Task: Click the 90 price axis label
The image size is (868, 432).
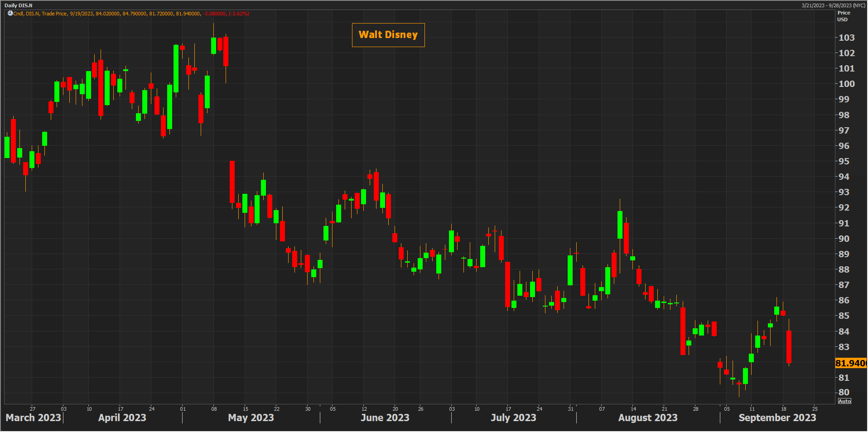Action: click(x=844, y=239)
